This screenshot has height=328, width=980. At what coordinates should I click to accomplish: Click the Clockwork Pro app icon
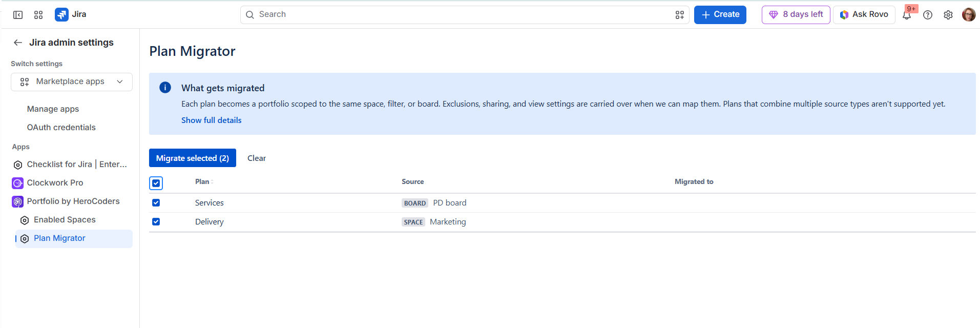coord(18,183)
